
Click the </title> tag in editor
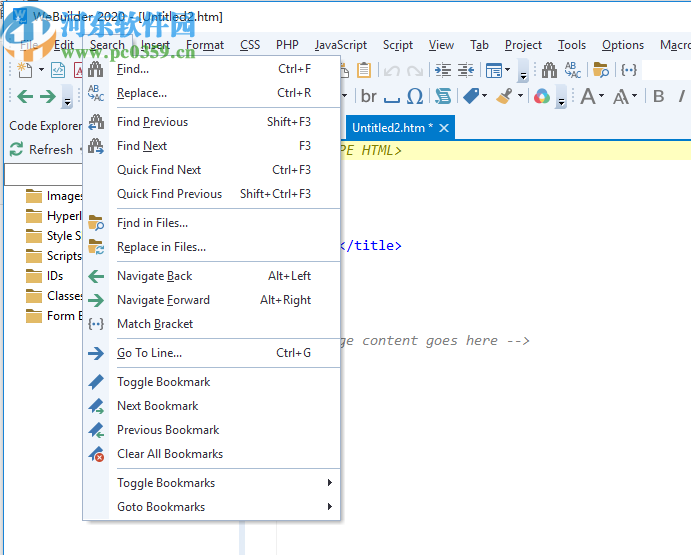pos(371,246)
